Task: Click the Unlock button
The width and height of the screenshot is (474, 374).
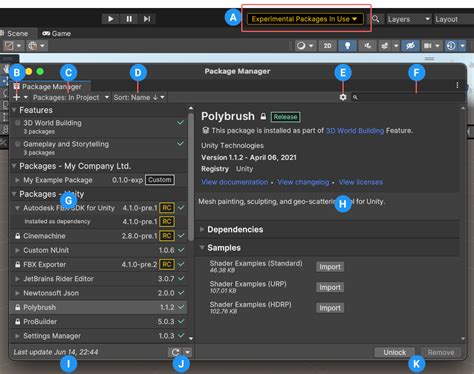Action: (395, 352)
